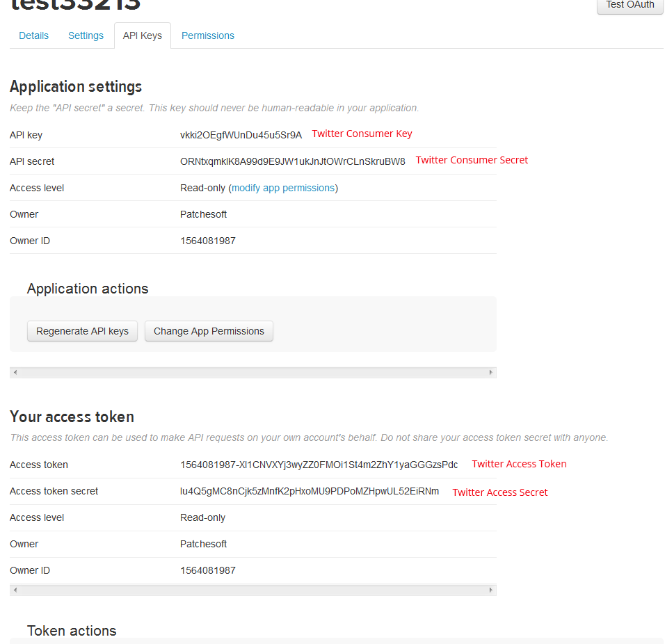The height and width of the screenshot is (644, 665).
Task: Click the API key value text
Action: [241, 135]
